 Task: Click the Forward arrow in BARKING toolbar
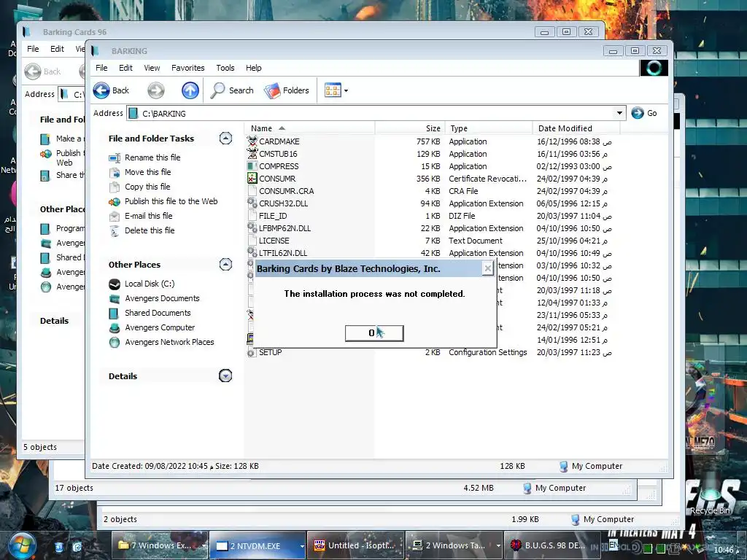click(155, 90)
